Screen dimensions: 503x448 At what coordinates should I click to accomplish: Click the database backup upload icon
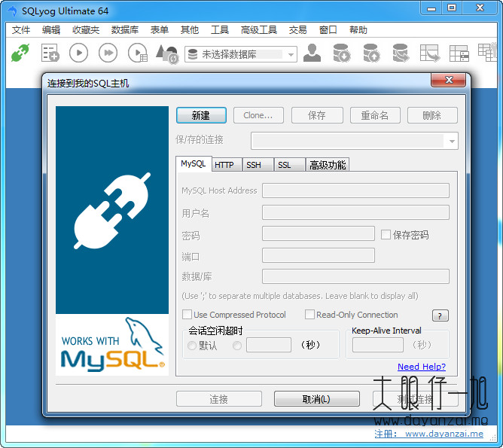tap(371, 53)
